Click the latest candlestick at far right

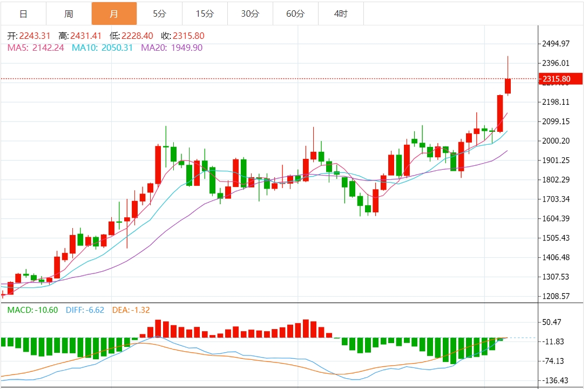pos(508,86)
